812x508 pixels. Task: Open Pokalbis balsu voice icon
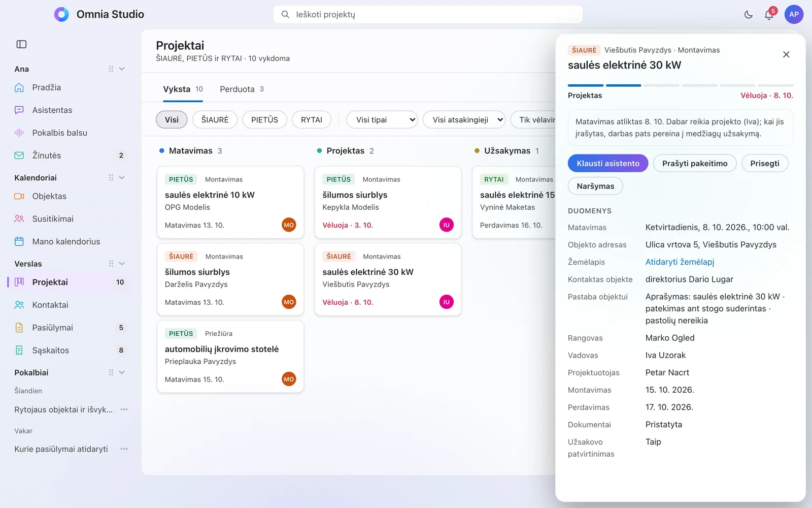point(19,133)
